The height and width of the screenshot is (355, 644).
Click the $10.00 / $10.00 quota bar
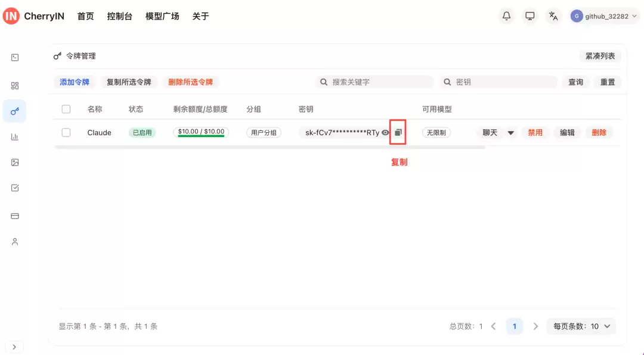pos(201,133)
